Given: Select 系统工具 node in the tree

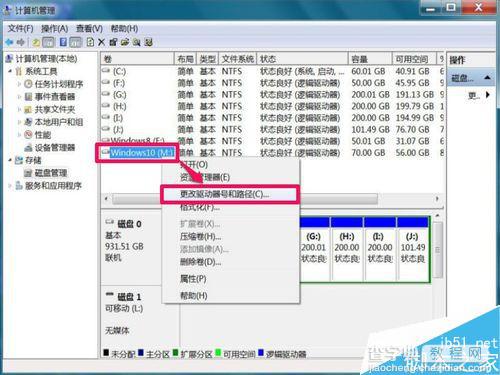Looking at the screenshot, I should coord(41,71).
